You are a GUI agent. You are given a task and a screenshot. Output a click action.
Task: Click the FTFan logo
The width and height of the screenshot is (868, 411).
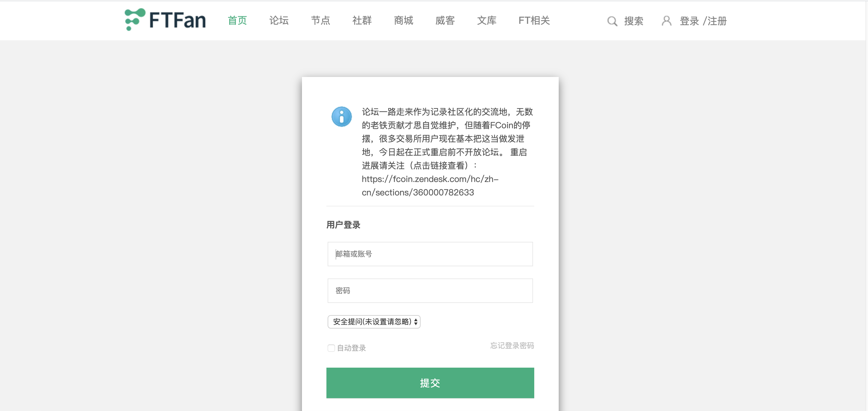pos(165,20)
